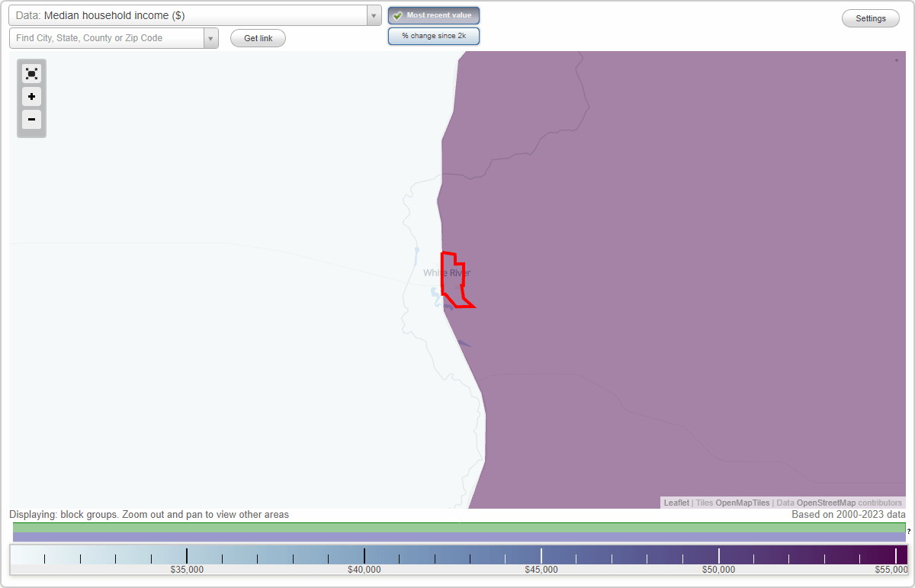The width and height of the screenshot is (915, 588).
Task: Enable the % change since 2k view
Action: coord(433,35)
